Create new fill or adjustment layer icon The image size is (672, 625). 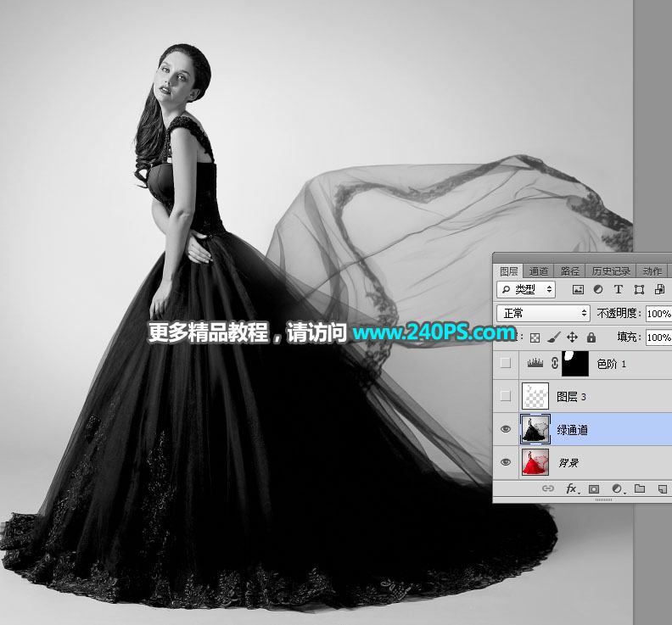click(618, 488)
